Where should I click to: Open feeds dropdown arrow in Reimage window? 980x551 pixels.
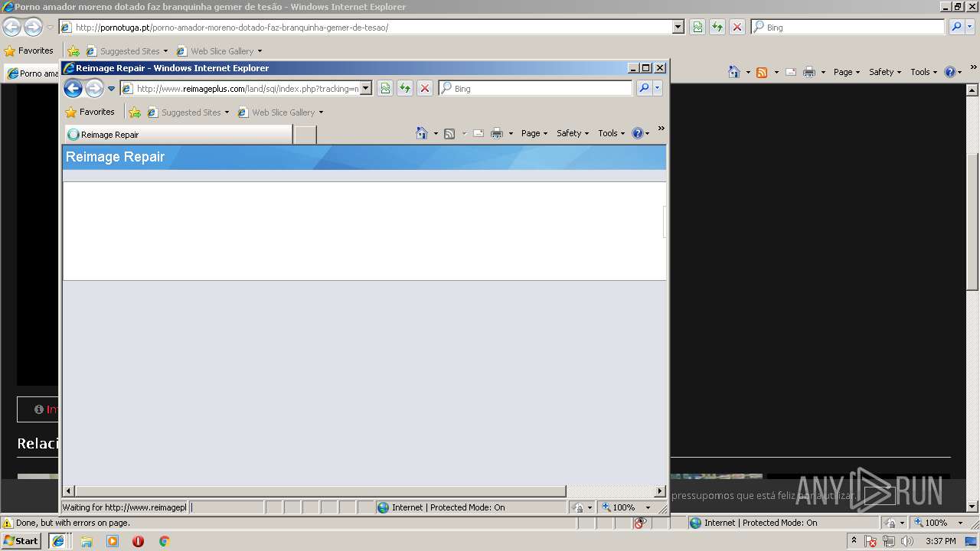click(x=464, y=134)
